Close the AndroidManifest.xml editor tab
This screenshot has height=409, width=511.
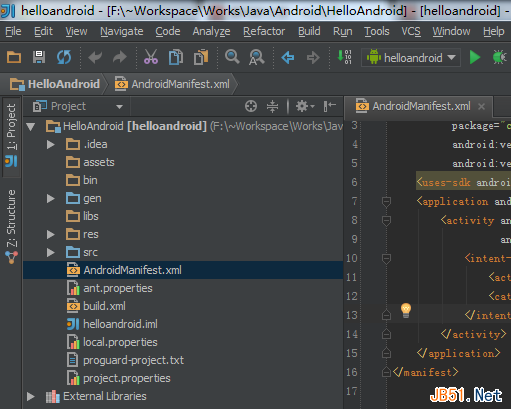(481, 106)
